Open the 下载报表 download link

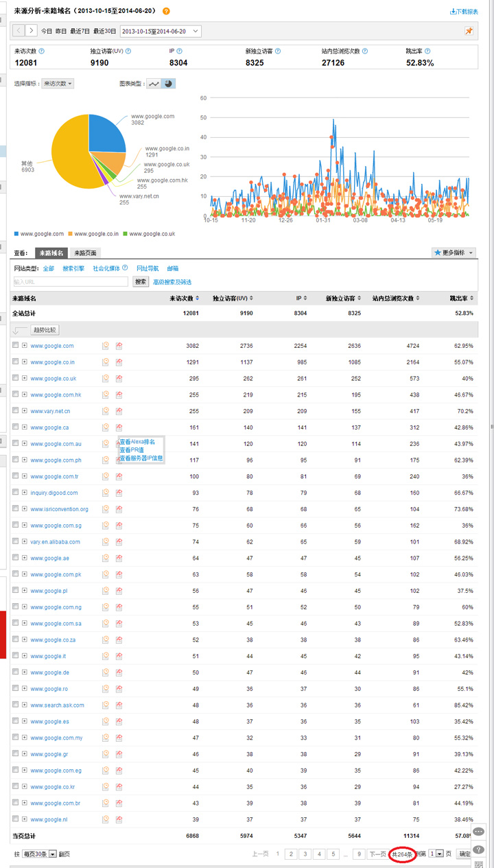pos(464,12)
